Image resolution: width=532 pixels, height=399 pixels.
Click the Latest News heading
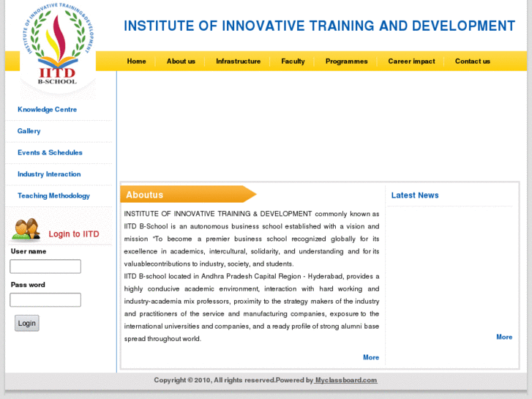click(415, 195)
